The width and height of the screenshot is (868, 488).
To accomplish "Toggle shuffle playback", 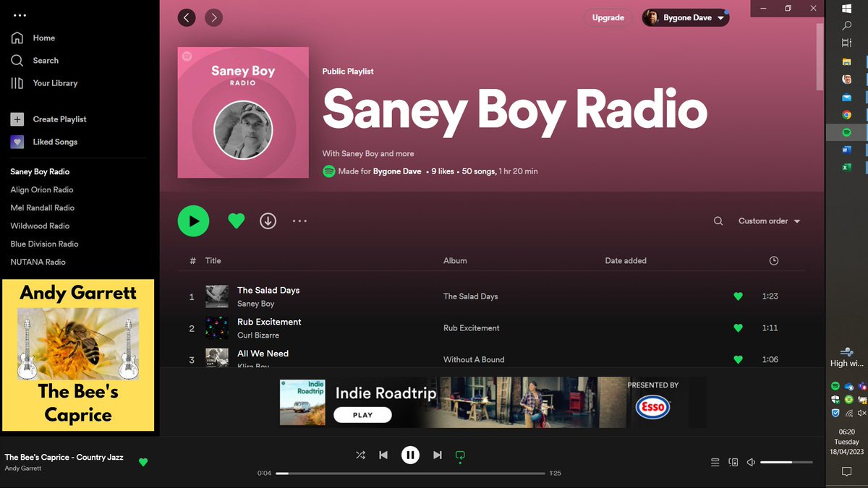I will coord(360,455).
